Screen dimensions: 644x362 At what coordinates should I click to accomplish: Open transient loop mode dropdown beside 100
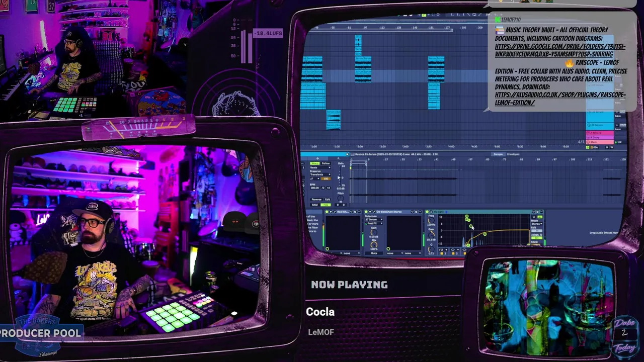[314, 178]
